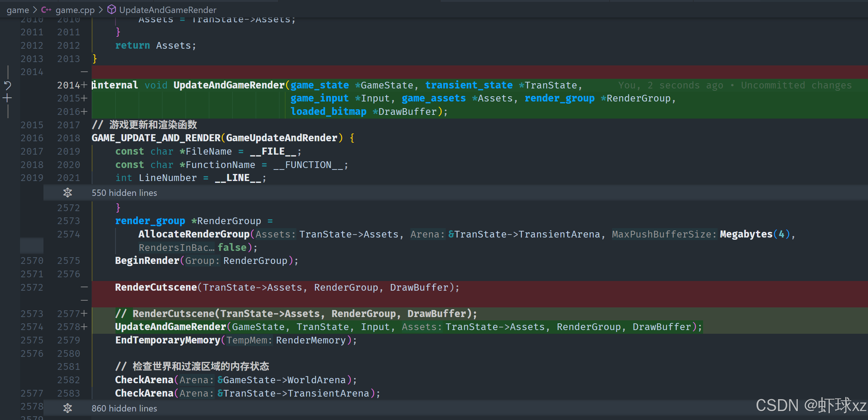Image resolution: width=868 pixels, height=420 pixels.
Task: Click the minus marker on removed line 2572
Action: [x=84, y=287]
